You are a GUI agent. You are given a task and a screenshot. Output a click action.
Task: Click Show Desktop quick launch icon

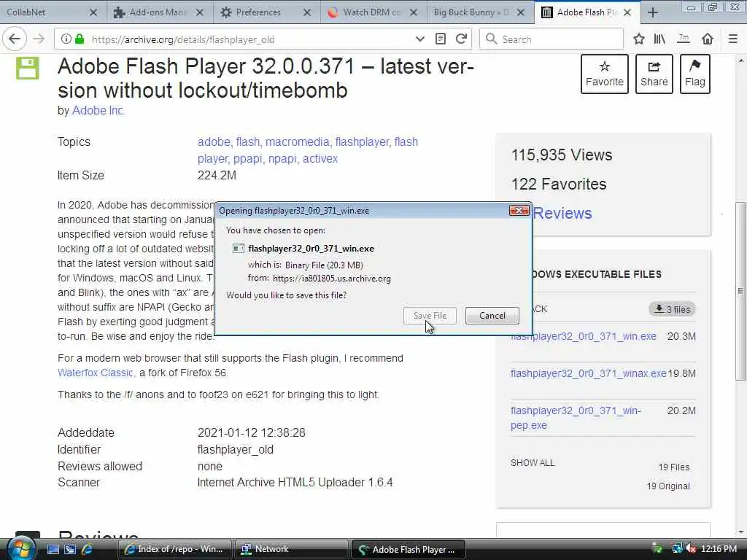click(53, 549)
